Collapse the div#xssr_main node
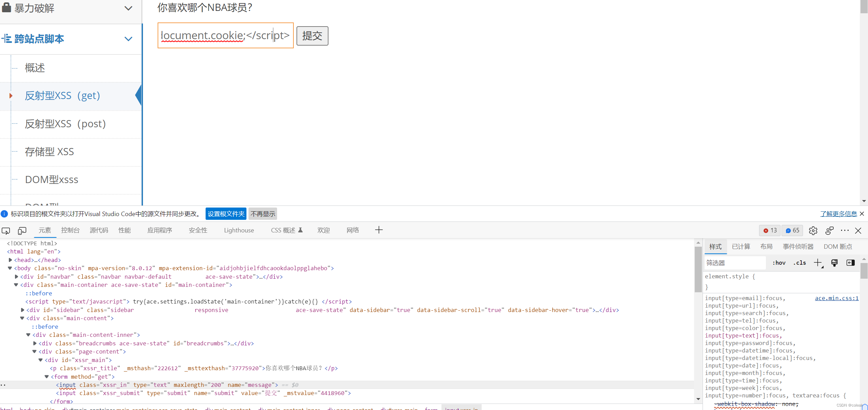The image size is (868, 410). click(41, 360)
